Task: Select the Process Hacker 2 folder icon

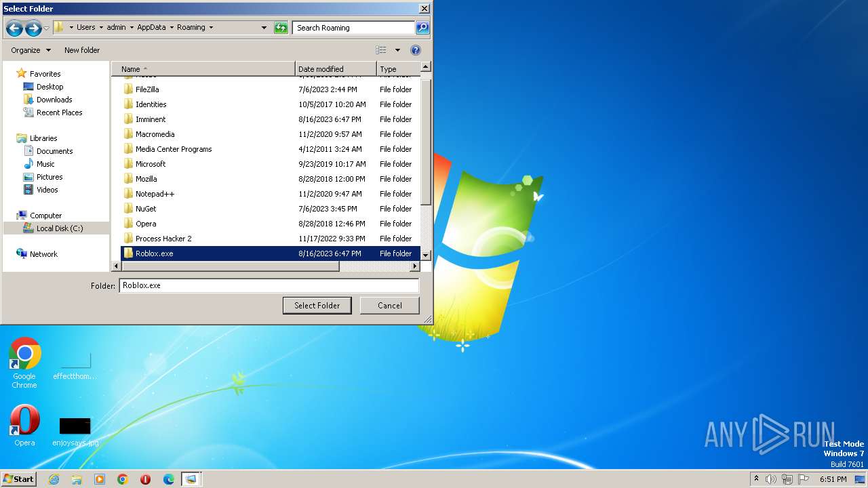Action: [x=128, y=239]
